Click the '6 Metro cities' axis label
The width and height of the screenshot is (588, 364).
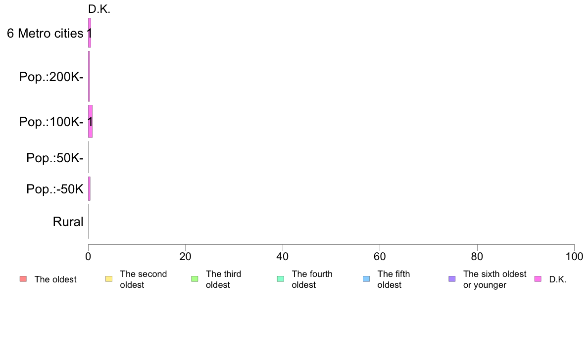pos(45,33)
